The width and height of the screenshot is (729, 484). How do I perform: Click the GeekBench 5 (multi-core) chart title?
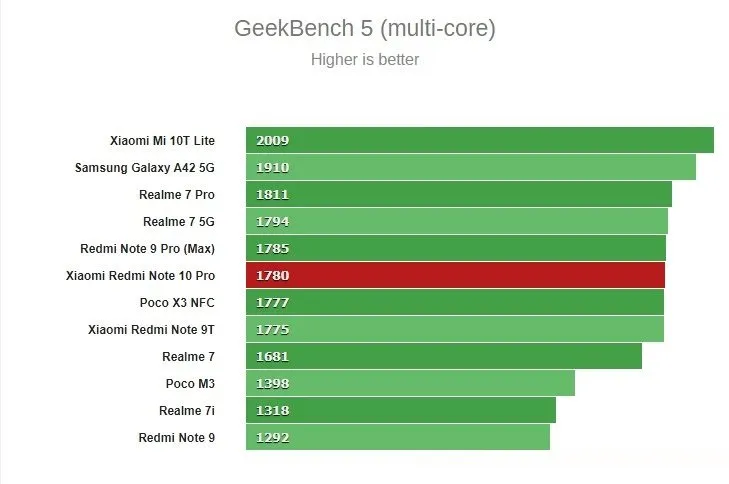(364, 28)
